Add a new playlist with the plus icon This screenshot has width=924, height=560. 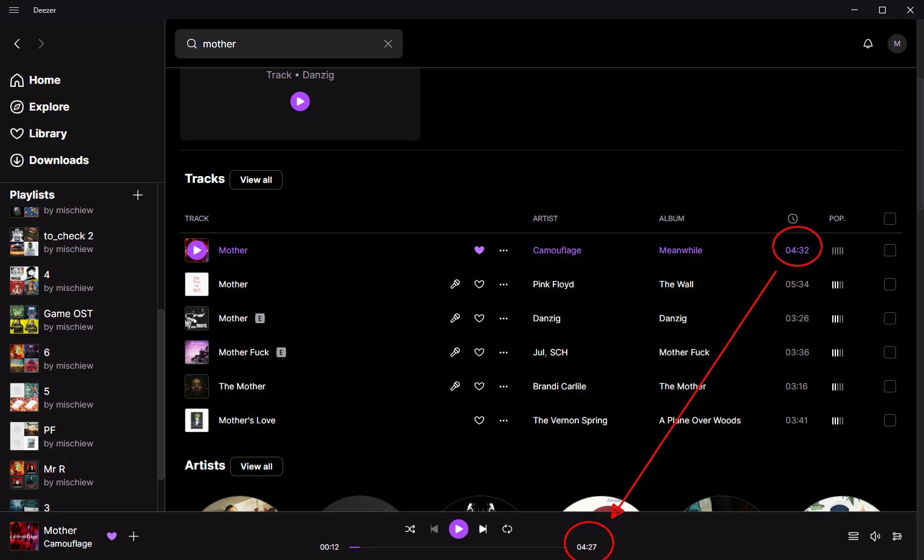click(x=138, y=195)
